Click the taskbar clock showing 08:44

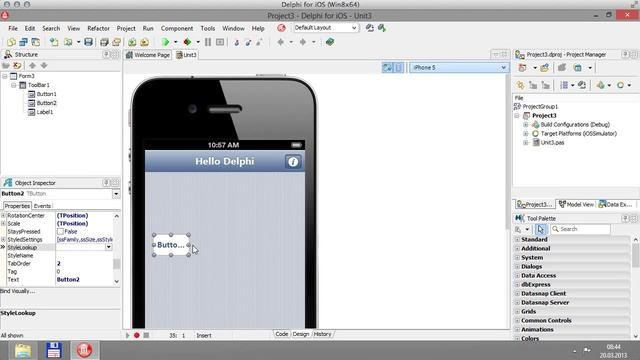coord(613,347)
